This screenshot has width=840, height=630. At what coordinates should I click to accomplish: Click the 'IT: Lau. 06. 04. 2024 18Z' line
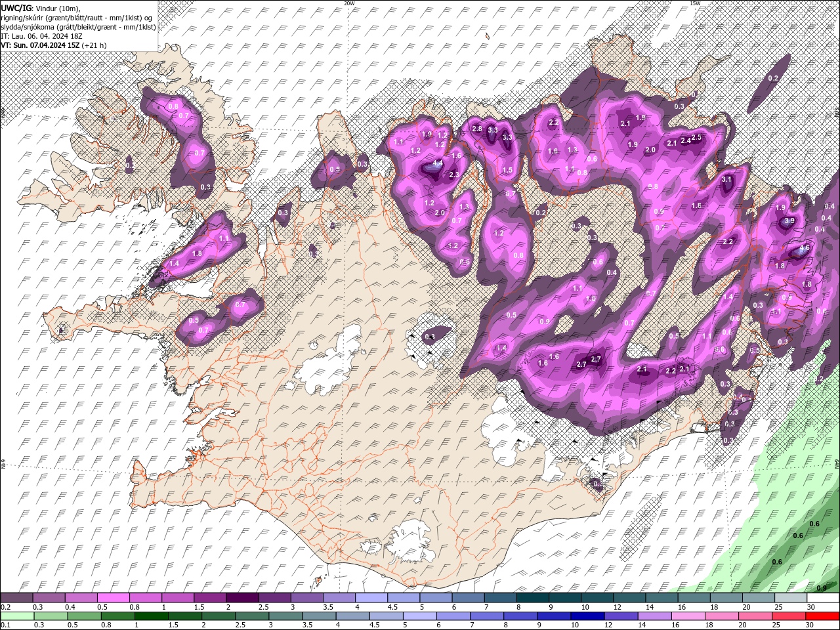43,35
